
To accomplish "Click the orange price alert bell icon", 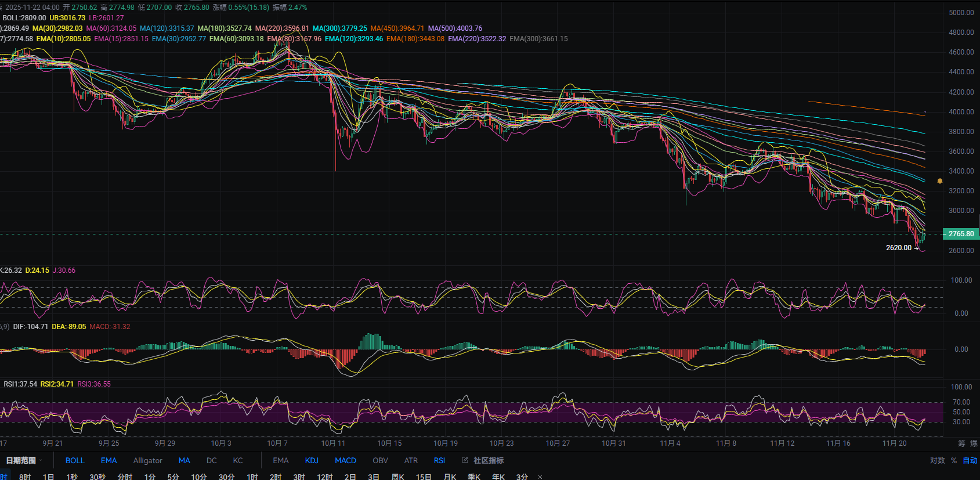I will pyautogui.click(x=940, y=181).
